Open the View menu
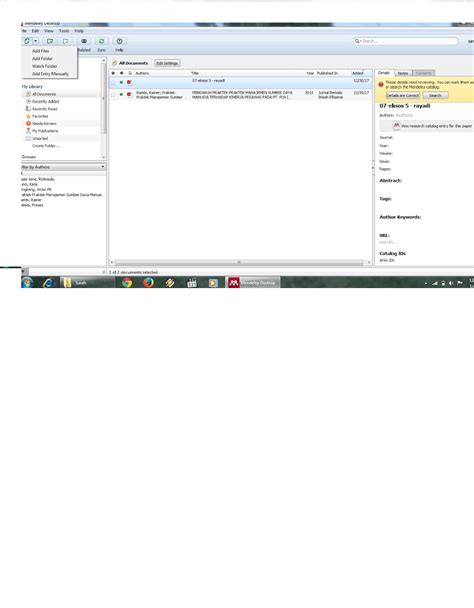Image resolution: width=474 pixels, height=608 pixels. (49, 31)
